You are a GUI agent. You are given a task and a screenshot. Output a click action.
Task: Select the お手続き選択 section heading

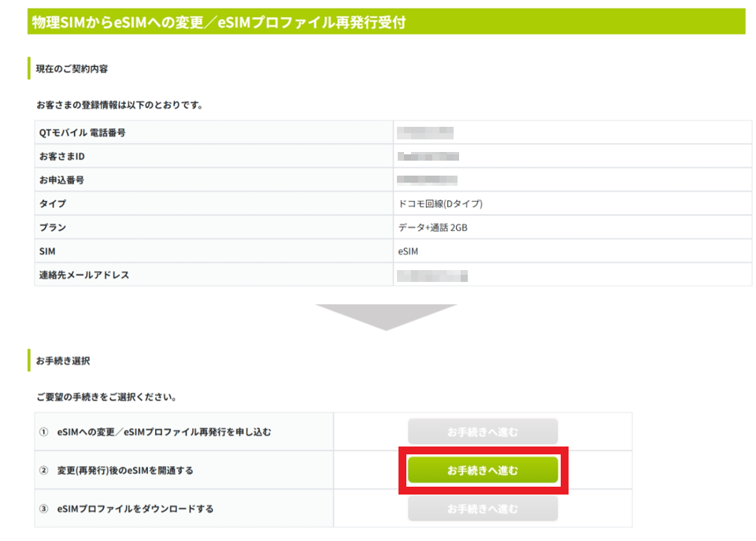click(63, 361)
